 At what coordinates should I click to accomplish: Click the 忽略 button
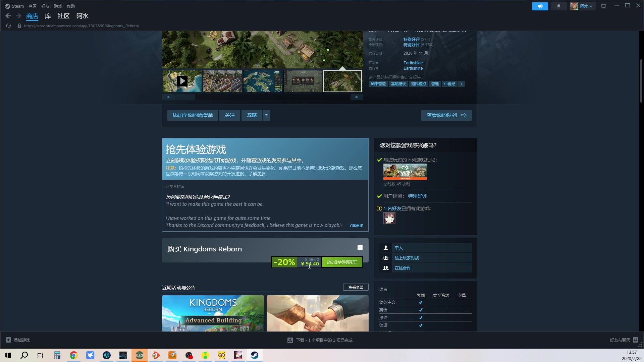252,115
